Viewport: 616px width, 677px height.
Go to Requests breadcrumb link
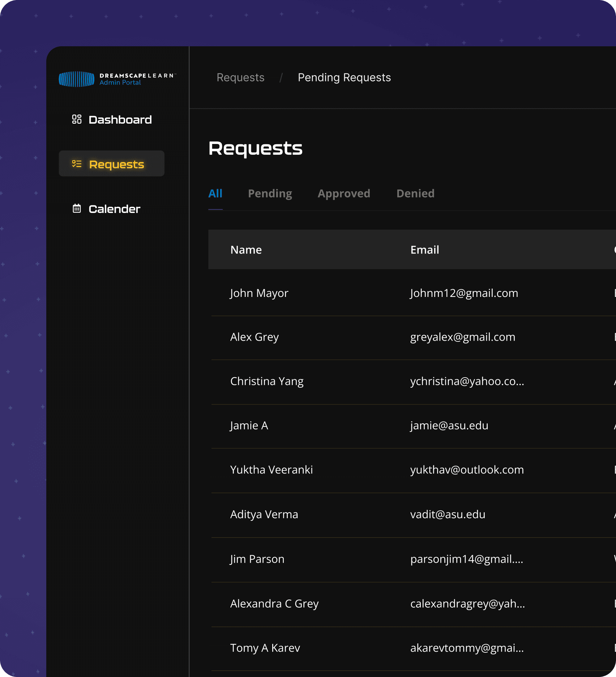(240, 77)
